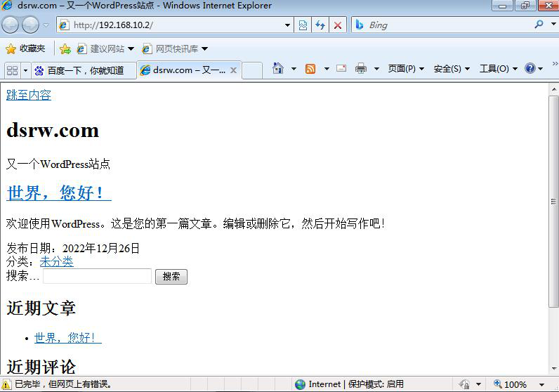
Task: Switch to the 百度一下，你就知道 tab
Action: 84,70
